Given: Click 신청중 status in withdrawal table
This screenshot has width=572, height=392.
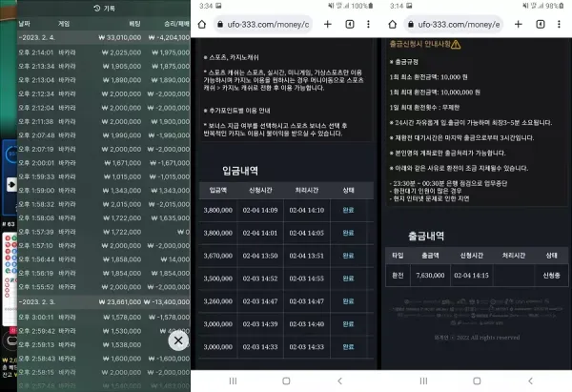Looking at the screenshot, I should coord(551,276).
